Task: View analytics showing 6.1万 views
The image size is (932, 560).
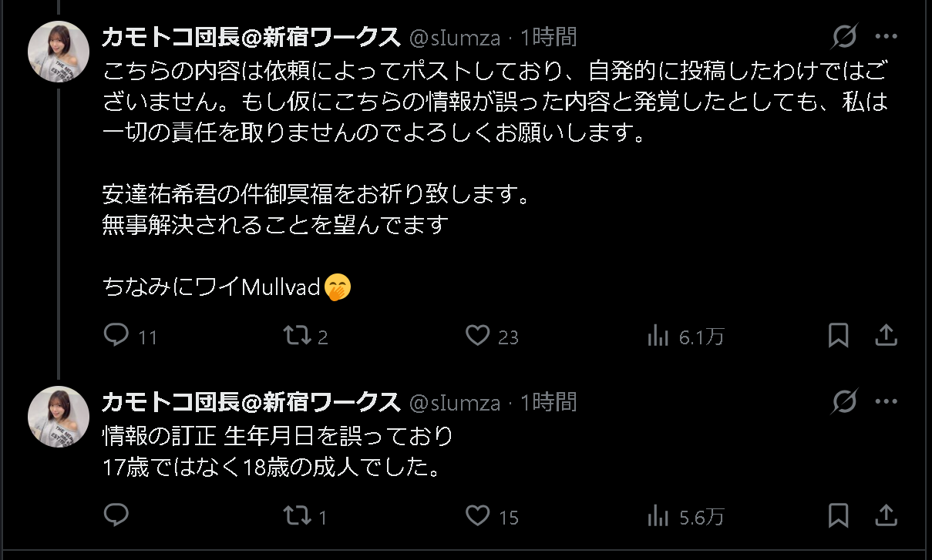Action: [x=658, y=335]
